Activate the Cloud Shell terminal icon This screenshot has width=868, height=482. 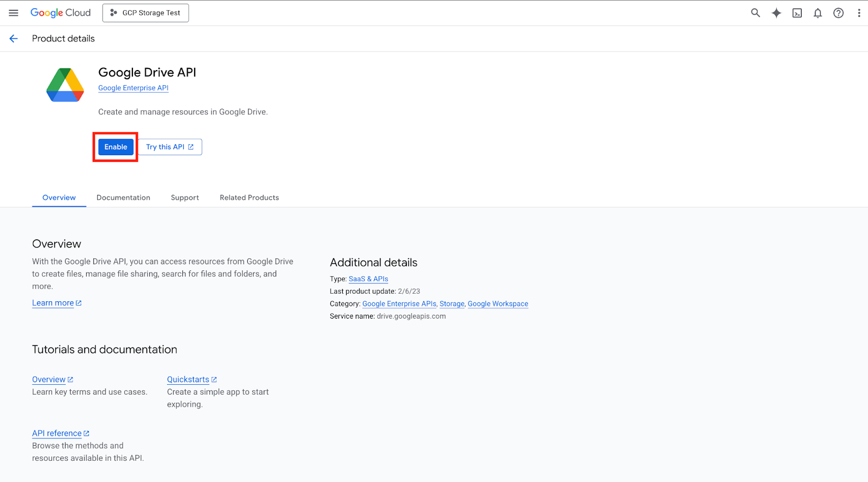[x=797, y=13]
